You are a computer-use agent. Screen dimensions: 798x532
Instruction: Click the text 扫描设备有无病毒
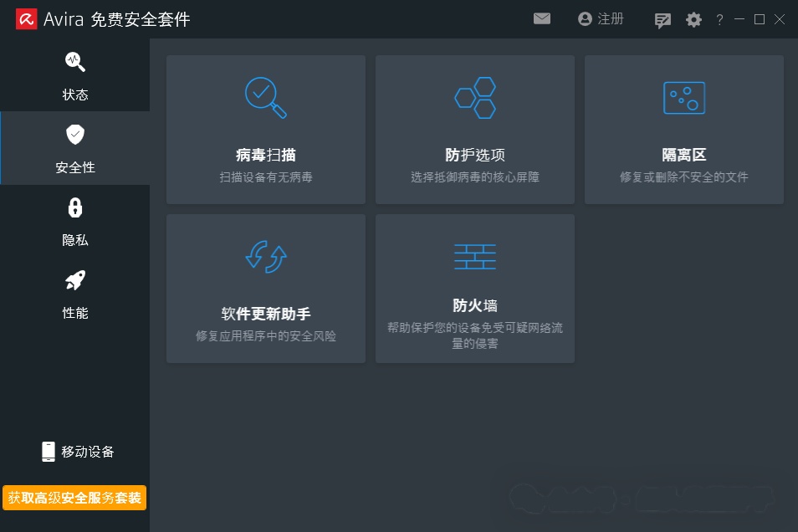pos(266,177)
